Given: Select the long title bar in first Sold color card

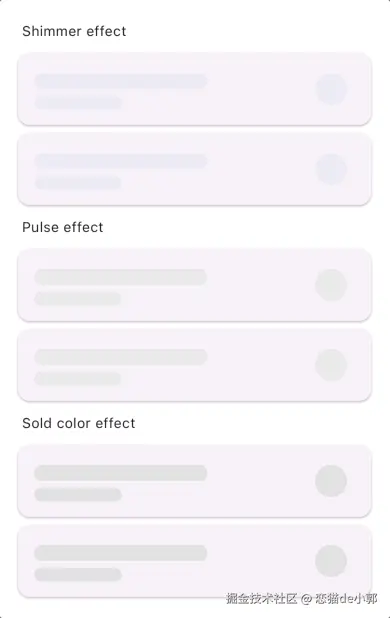Looking at the screenshot, I should 121,473.
